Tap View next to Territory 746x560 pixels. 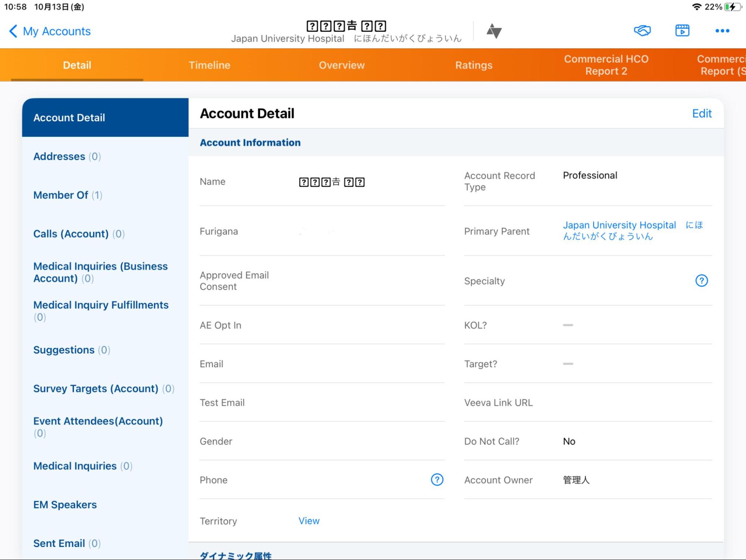click(309, 521)
